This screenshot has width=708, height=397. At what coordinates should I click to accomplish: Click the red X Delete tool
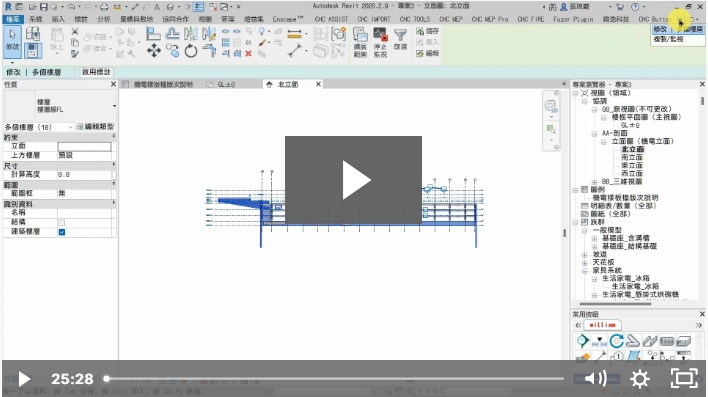pos(248,54)
